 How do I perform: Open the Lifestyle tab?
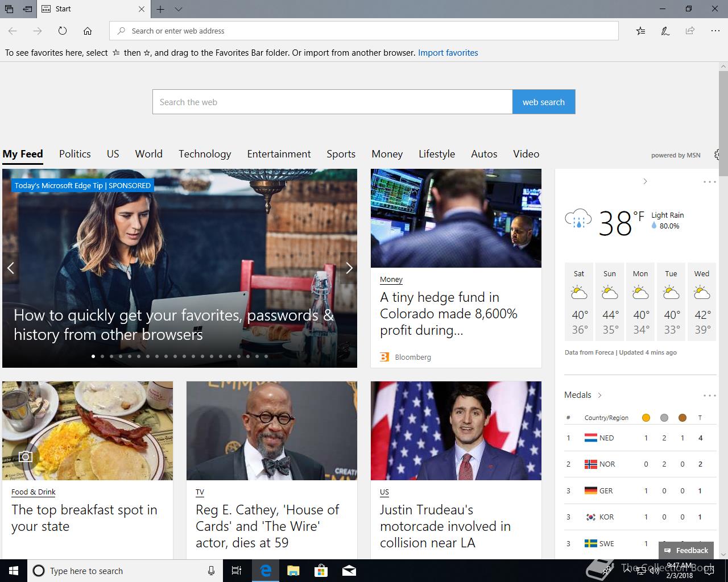pos(437,154)
